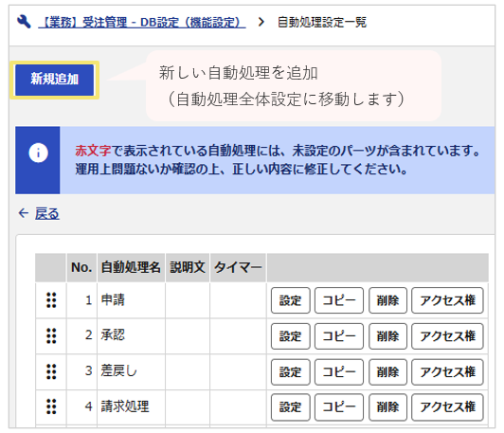Select the 承認 process name cell
504x433 pixels.
pos(131,336)
